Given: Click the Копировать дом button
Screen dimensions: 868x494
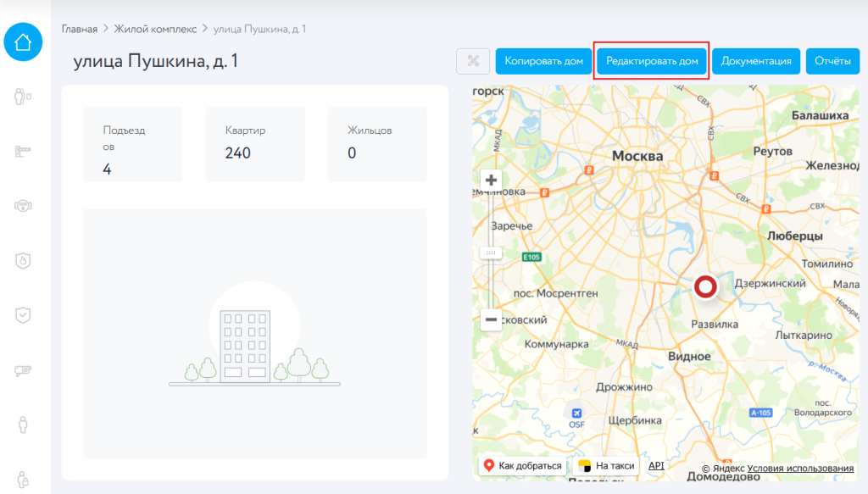Looking at the screenshot, I should coord(543,61).
